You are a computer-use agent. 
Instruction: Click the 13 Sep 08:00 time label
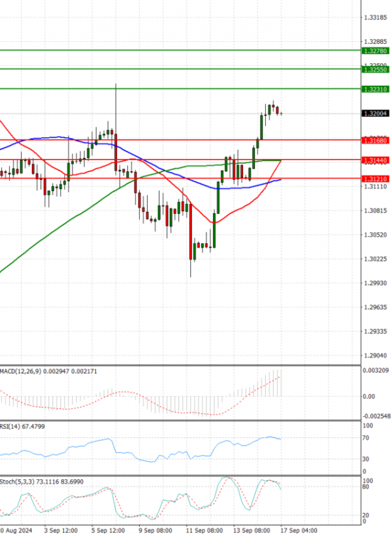tap(252, 530)
